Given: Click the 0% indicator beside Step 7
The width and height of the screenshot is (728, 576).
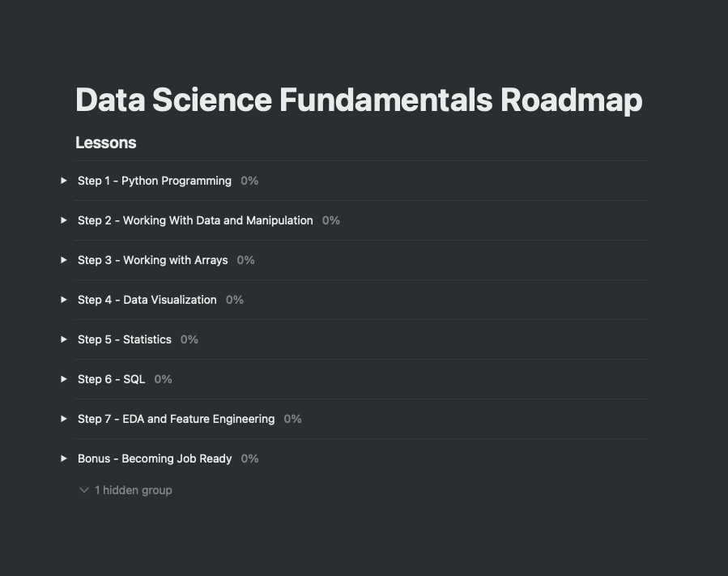Looking at the screenshot, I should tap(292, 418).
